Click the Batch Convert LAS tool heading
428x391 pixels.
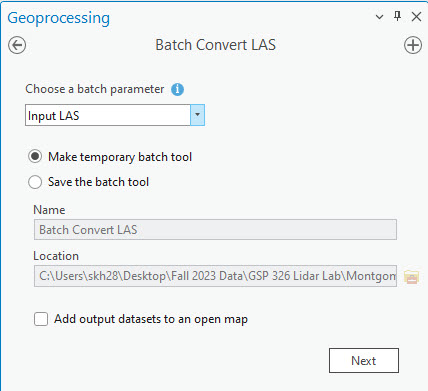216,45
